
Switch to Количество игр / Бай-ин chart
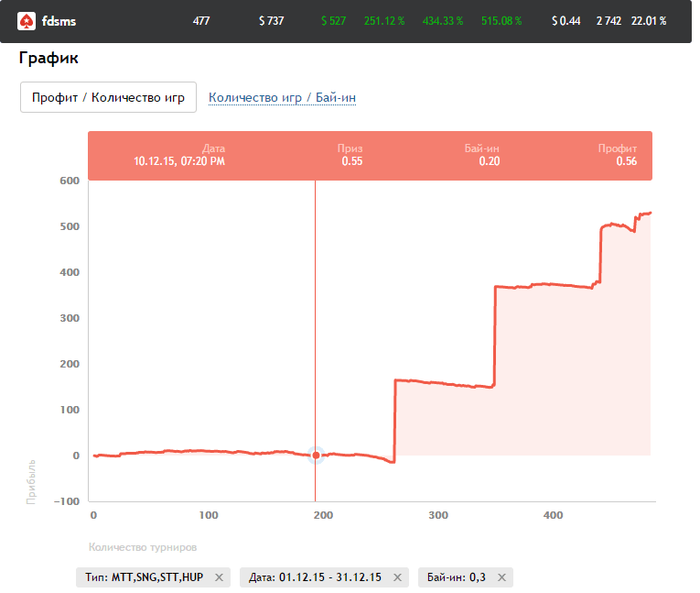point(282,97)
